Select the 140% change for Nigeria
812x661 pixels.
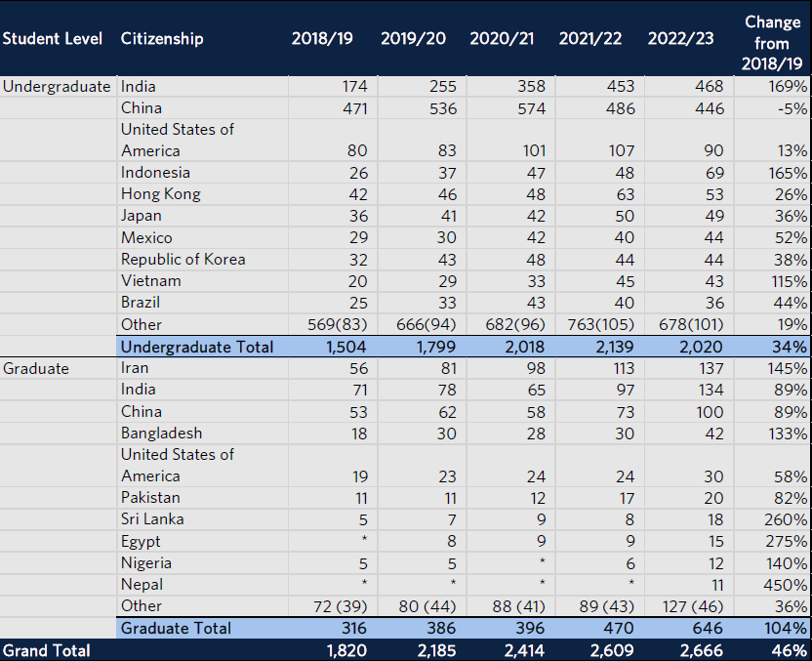click(788, 563)
